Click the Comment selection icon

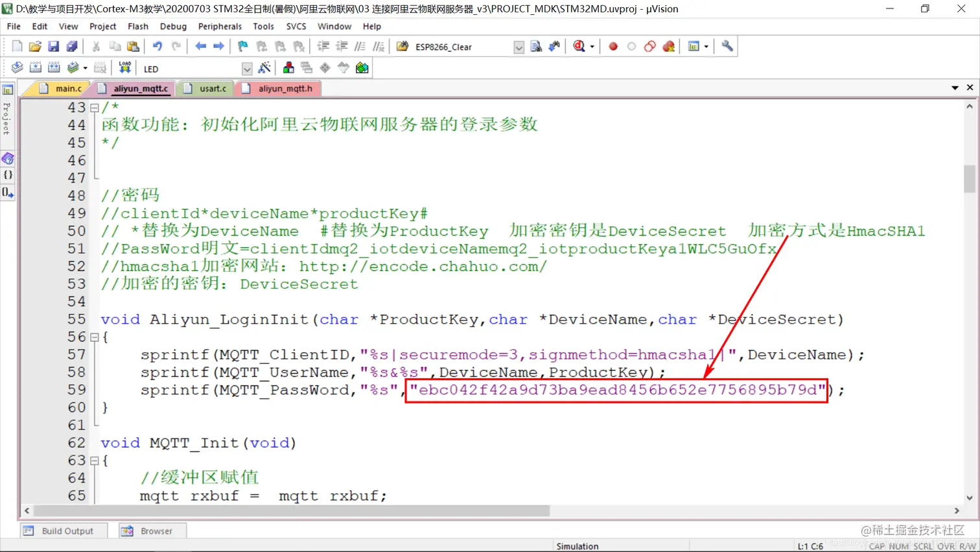(360, 47)
